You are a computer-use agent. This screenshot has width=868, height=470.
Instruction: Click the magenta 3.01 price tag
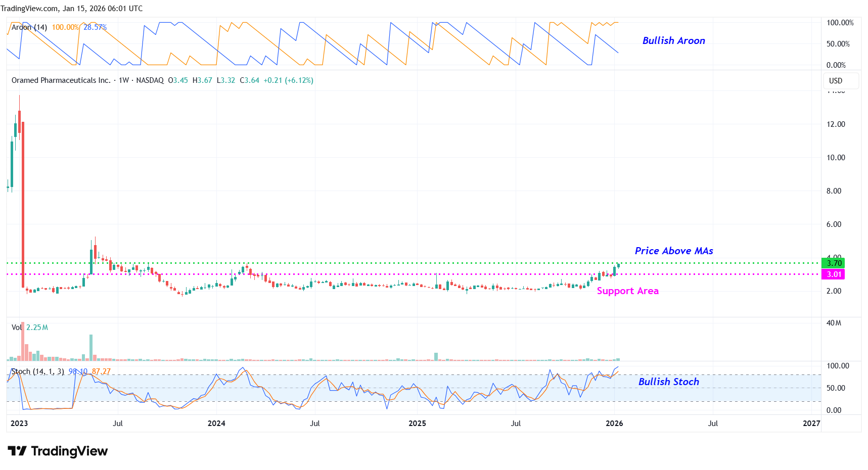[834, 274]
